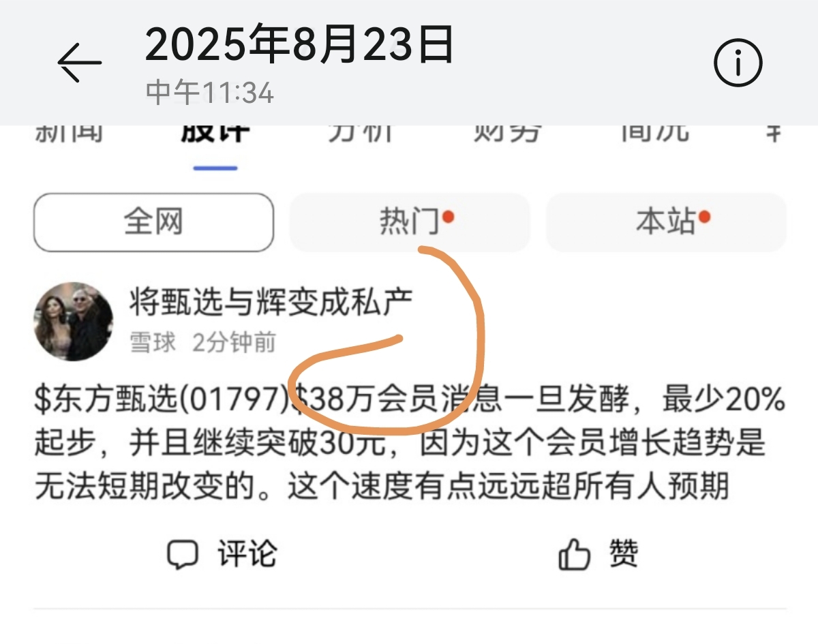The height and width of the screenshot is (644, 818).
Task: Tap the 评论 label
Action: (x=247, y=555)
